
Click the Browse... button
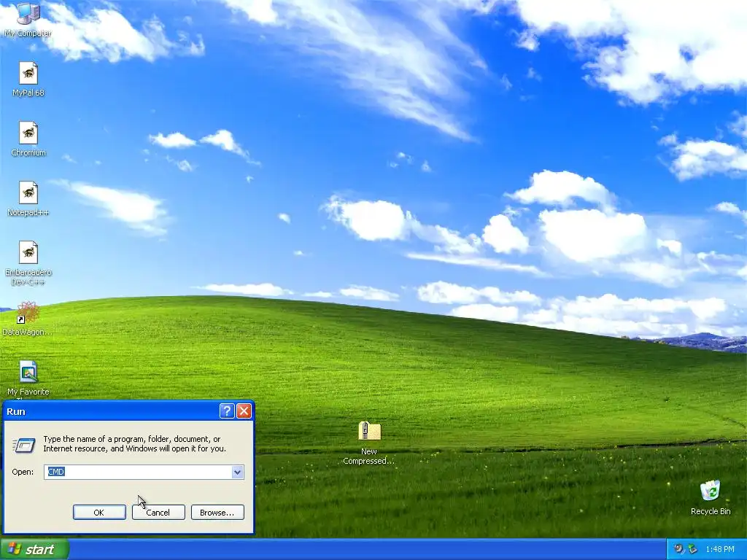point(217,513)
